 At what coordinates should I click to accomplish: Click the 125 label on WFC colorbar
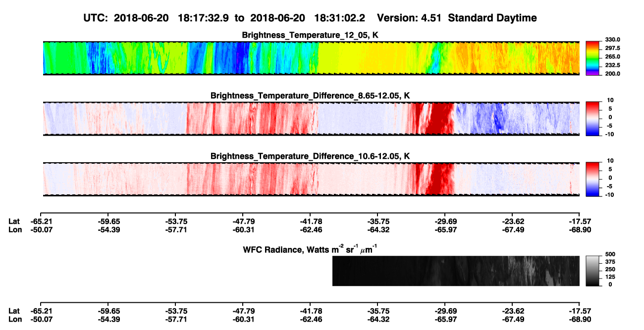point(610,277)
